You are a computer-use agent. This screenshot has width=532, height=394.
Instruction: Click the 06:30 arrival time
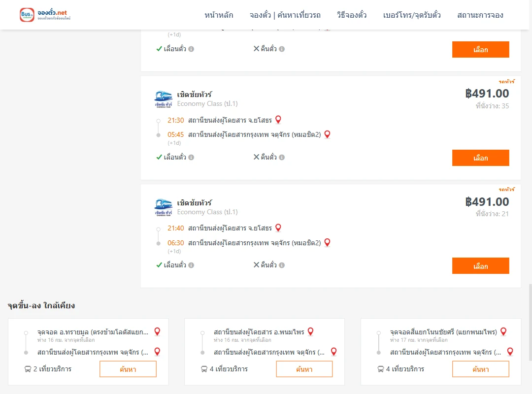click(x=175, y=243)
